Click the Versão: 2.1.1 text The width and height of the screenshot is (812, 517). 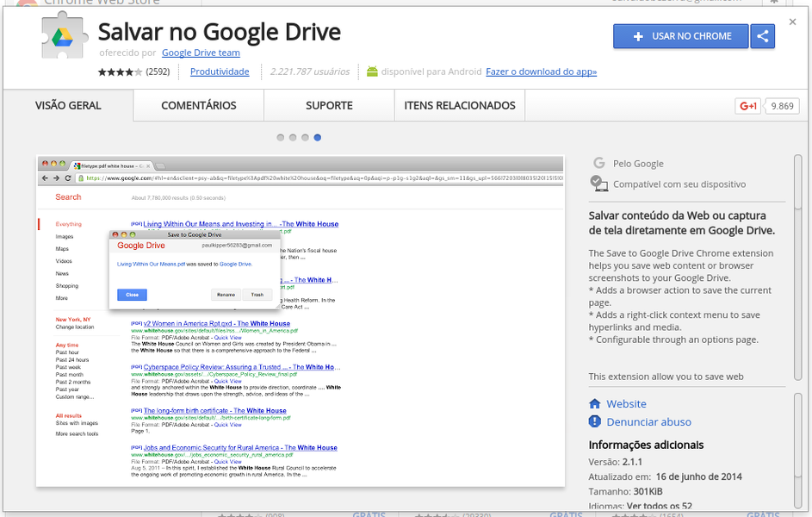[615, 462]
